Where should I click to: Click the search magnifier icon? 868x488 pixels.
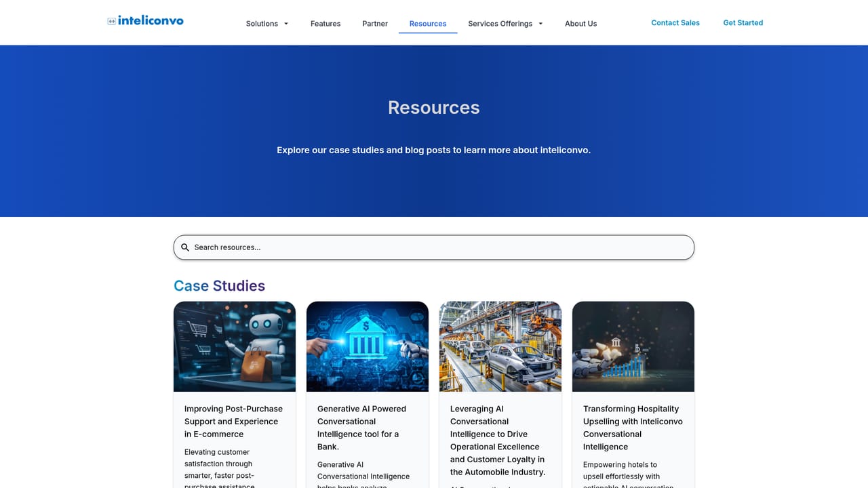point(185,247)
